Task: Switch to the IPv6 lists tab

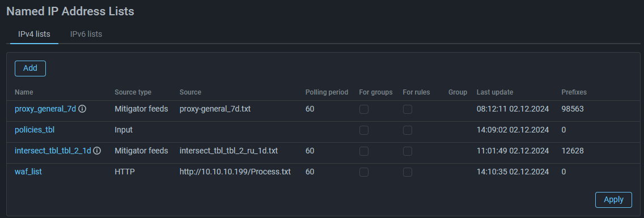Action: click(86, 34)
